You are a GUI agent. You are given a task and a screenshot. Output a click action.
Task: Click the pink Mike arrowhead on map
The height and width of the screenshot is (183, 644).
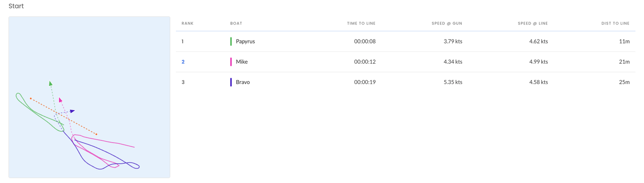(60, 100)
